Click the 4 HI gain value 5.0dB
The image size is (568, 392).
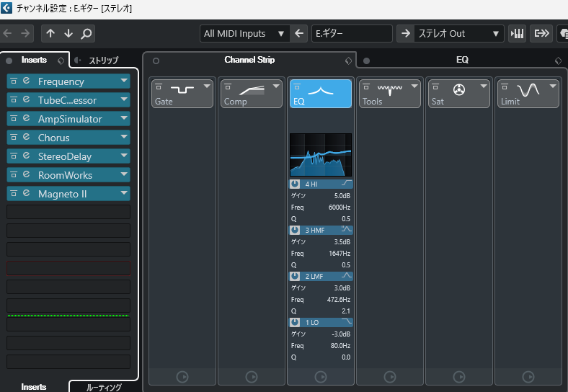pos(342,195)
